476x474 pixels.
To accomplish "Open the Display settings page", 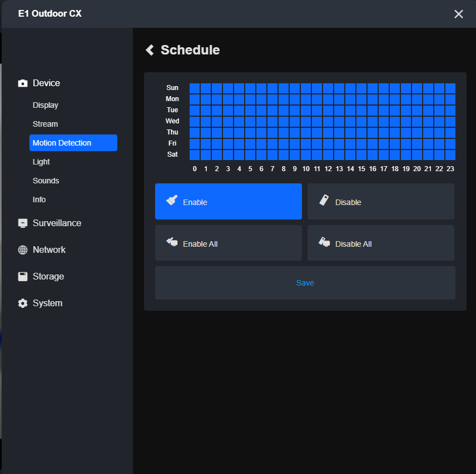I will (46, 105).
